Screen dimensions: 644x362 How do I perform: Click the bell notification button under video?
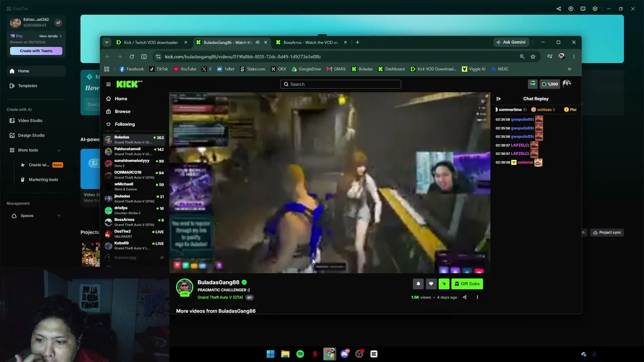pos(418,284)
